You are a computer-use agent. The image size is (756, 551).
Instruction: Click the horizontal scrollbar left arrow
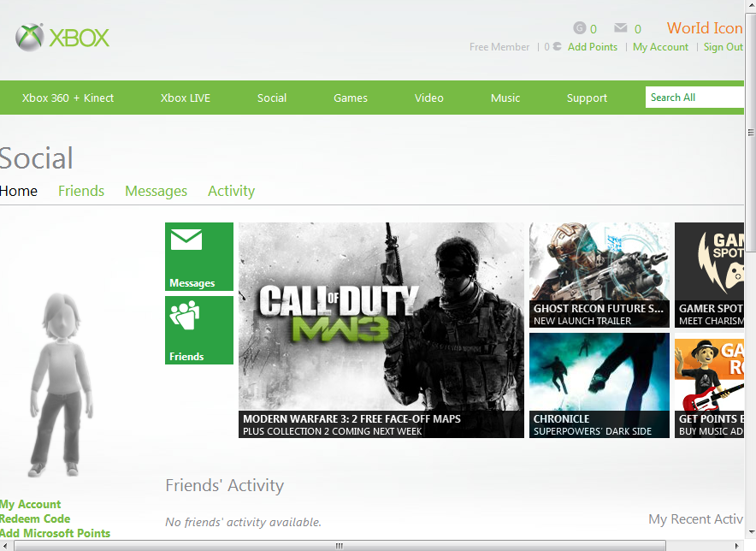pyautogui.click(x=5, y=546)
